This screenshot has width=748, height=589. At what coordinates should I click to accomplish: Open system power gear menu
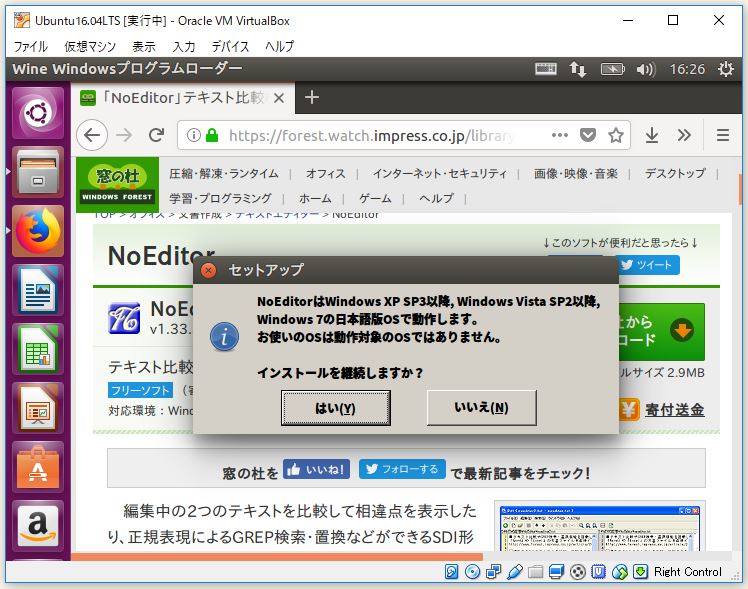[726, 70]
